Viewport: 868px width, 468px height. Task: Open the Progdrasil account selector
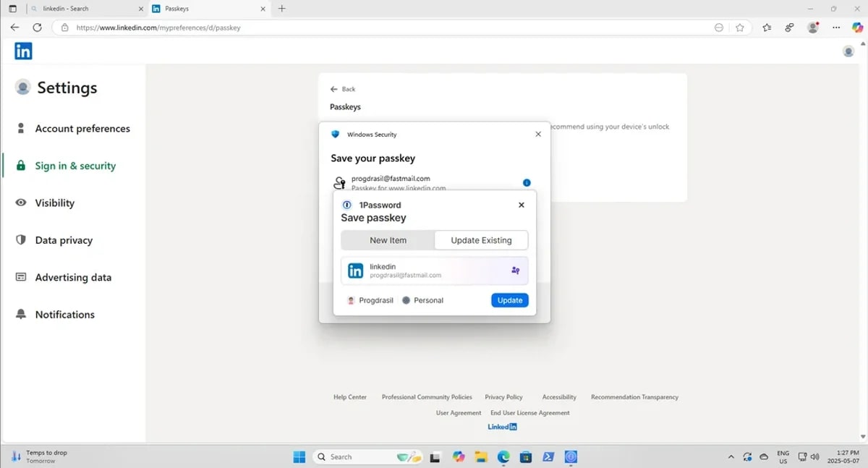coord(370,300)
